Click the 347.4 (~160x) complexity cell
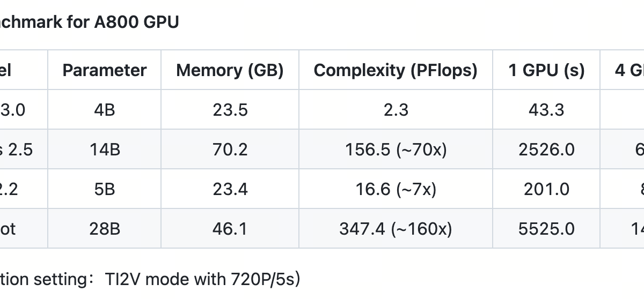Image resolution: width=644 pixels, height=299 pixels. (x=396, y=229)
